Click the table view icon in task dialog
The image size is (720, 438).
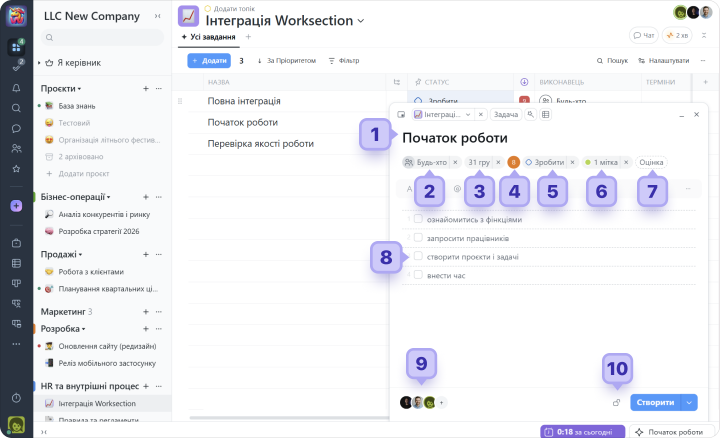pos(545,115)
